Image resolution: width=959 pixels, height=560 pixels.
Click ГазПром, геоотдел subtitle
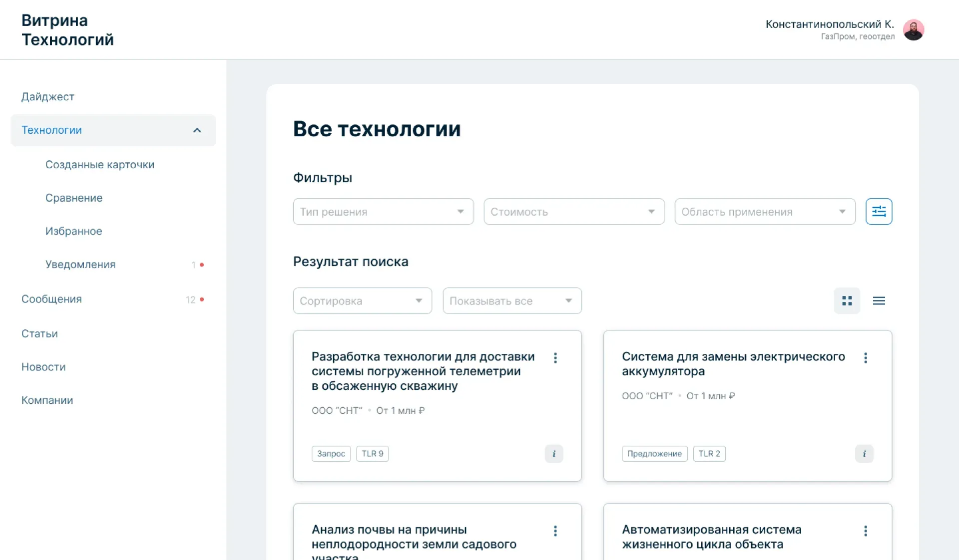tap(858, 36)
